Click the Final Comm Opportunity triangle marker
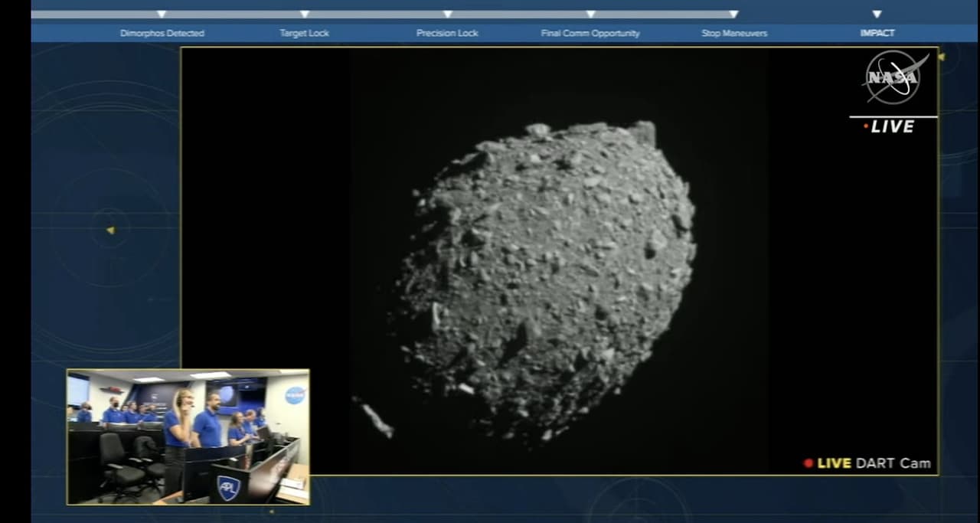The height and width of the screenshot is (523, 980). point(590,14)
